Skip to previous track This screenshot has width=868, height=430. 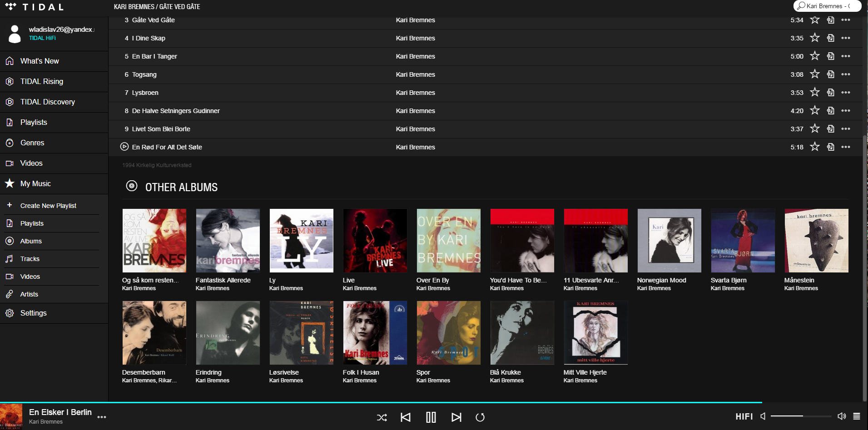406,417
